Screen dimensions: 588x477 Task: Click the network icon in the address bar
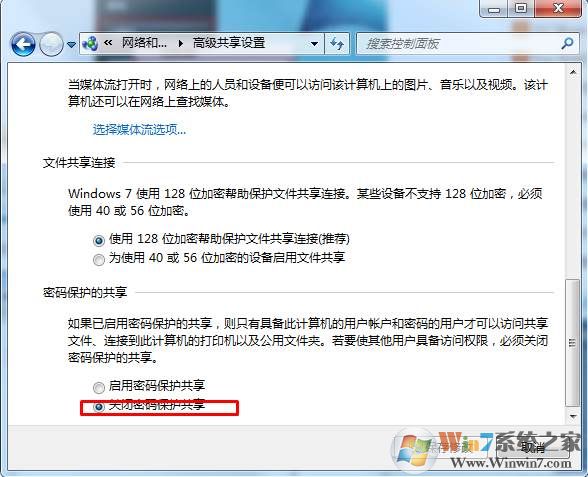pyautogui.click(x=90, y=44)
